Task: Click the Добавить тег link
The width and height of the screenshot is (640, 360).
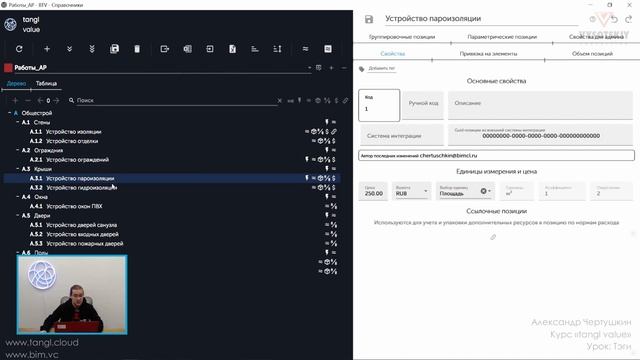Action: 382,69
